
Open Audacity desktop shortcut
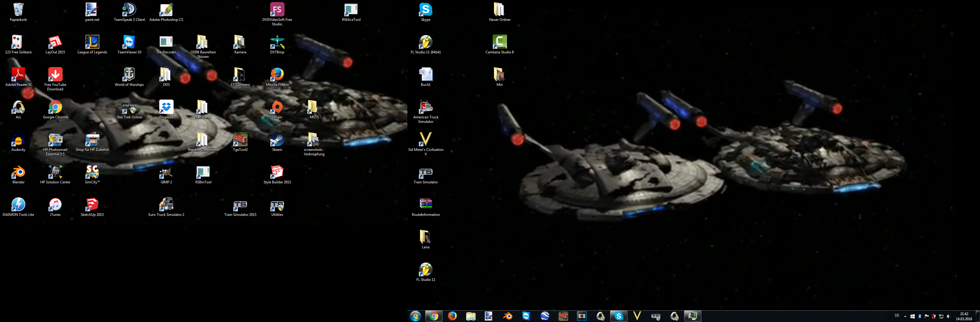18,142
